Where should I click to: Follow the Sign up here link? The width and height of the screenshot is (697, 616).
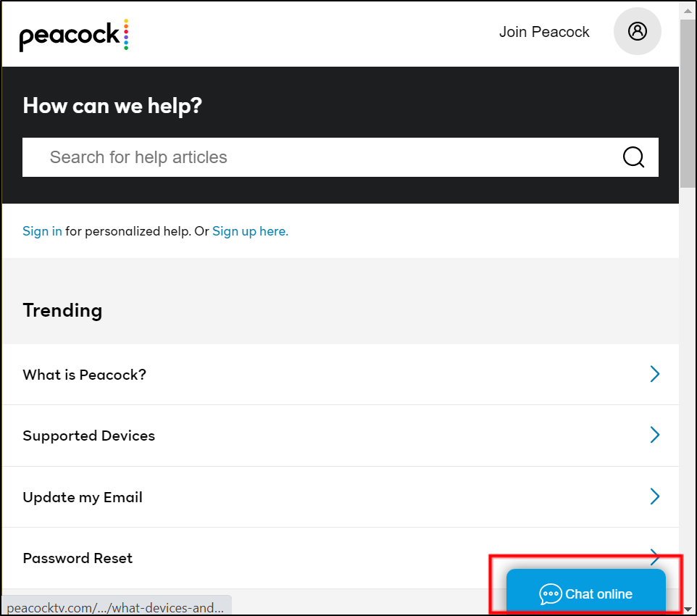[250, 231]
